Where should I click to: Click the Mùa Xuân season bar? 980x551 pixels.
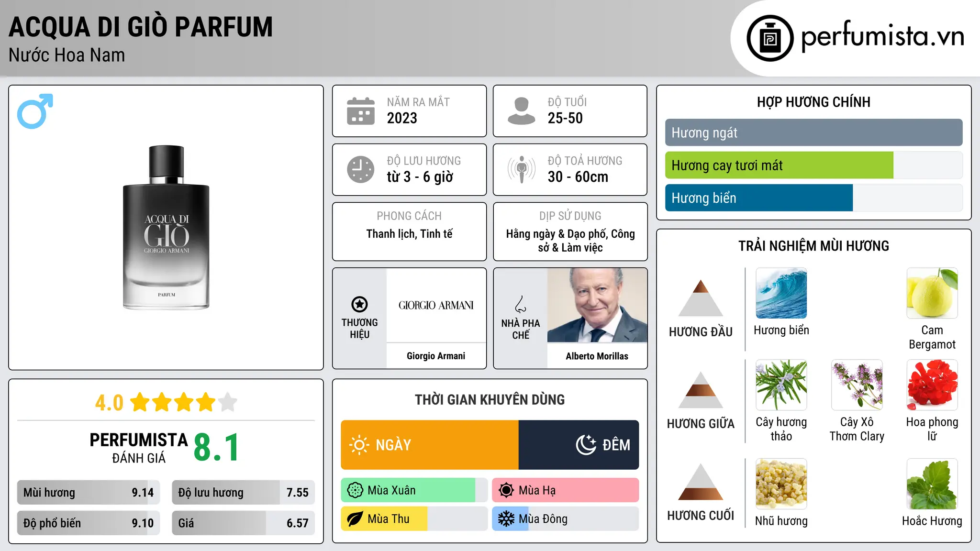tap(414, 490)
